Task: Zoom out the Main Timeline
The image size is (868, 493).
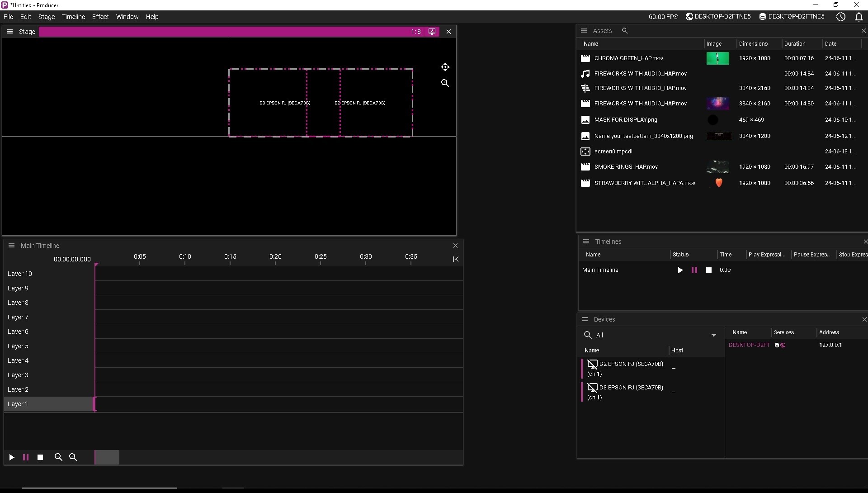Action: 58,457
